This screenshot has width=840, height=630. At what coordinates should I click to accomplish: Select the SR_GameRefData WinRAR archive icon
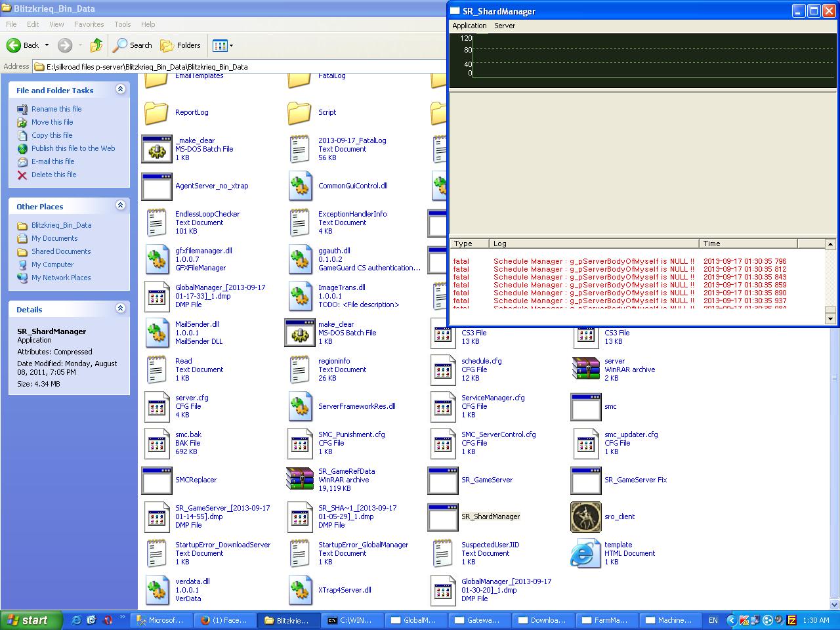tap(300, 480)
